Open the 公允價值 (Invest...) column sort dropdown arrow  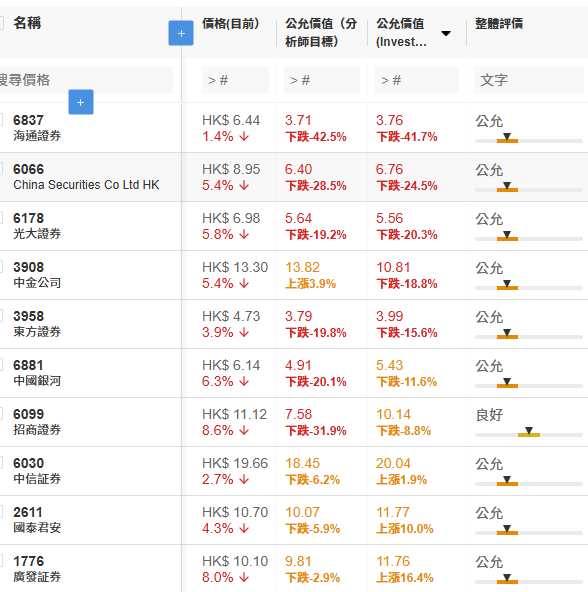pos(446,33)
